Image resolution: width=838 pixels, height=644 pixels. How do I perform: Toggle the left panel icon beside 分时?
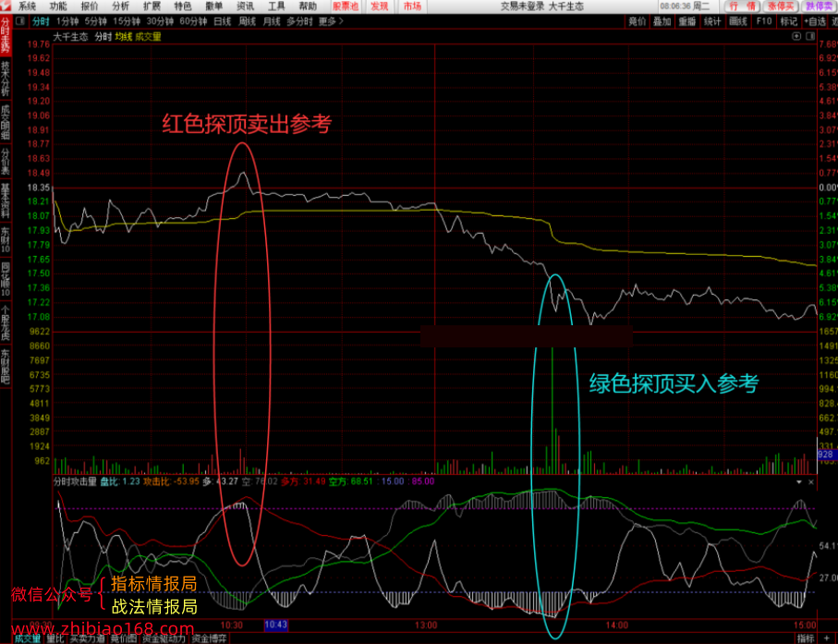[x=20, y=21]
